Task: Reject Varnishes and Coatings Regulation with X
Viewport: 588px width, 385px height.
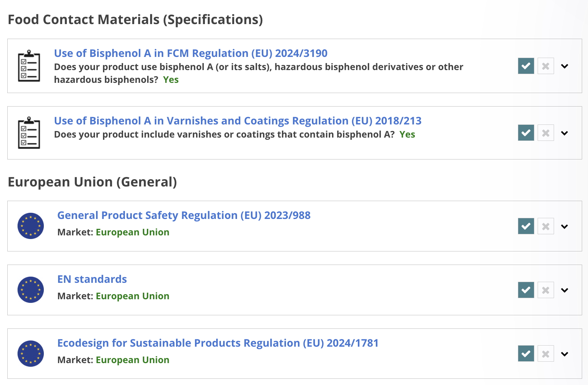Action: pos(546,133)
